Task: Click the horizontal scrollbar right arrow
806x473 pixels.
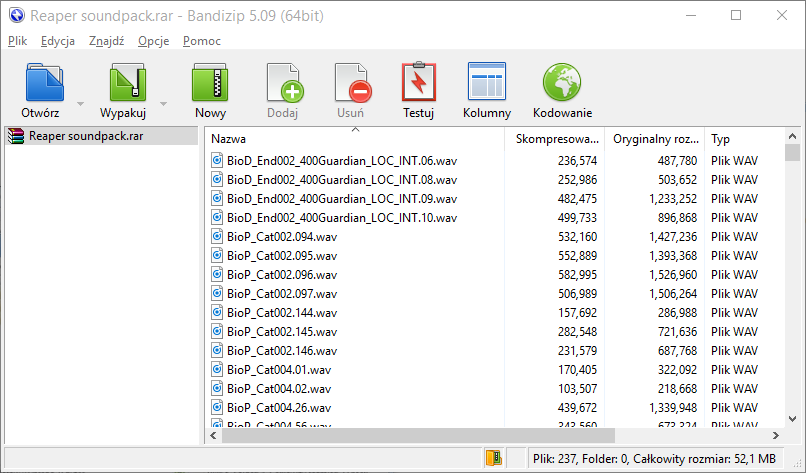Action: coord(776,435)
